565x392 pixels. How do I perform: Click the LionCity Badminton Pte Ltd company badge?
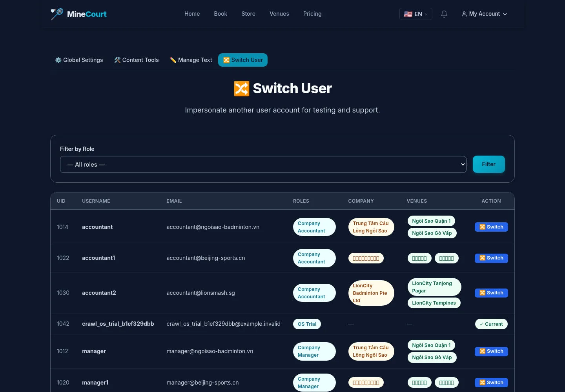coord(371,293)
